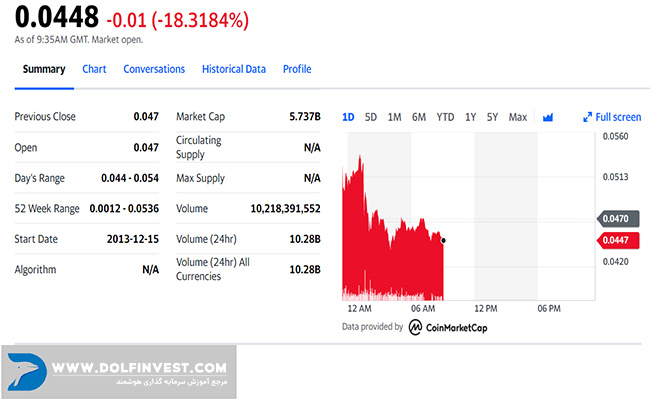
Task: Go to the Conversations tab
Action: [154, 69]
